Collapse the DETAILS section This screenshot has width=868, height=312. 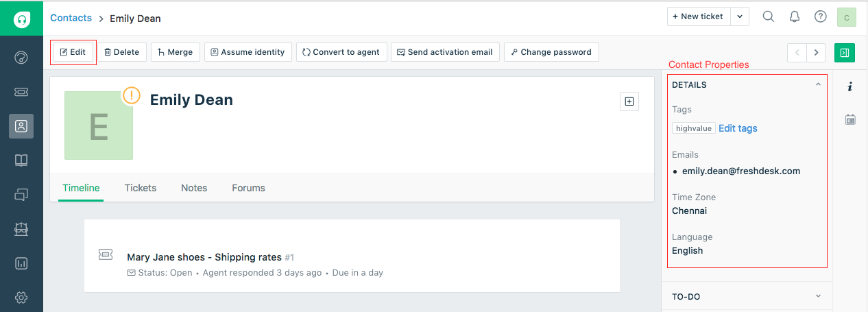click(x=818, y=85)
